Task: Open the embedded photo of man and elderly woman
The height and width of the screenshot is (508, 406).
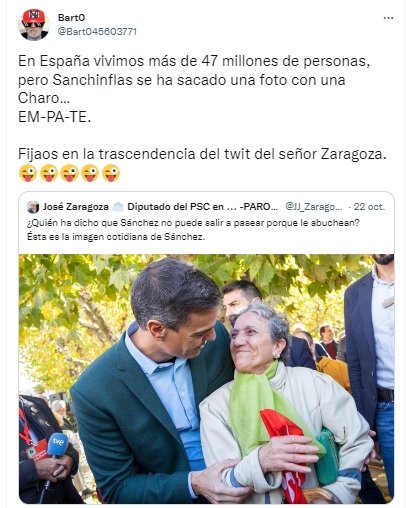Action: (x=206, y=379)
